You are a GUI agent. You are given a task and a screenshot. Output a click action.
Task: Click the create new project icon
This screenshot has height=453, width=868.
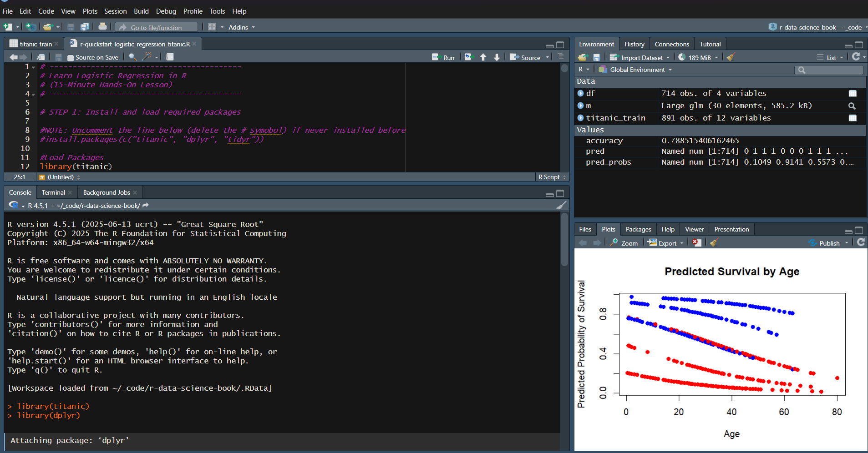pos(30,27)
